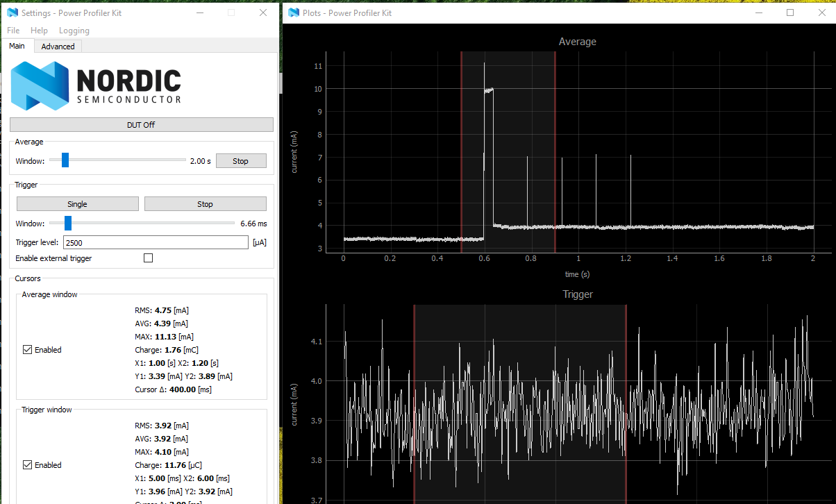This screenshot has height=504, width=836.
Task: Click the Trigger level input field
Action: pos(156,242)
